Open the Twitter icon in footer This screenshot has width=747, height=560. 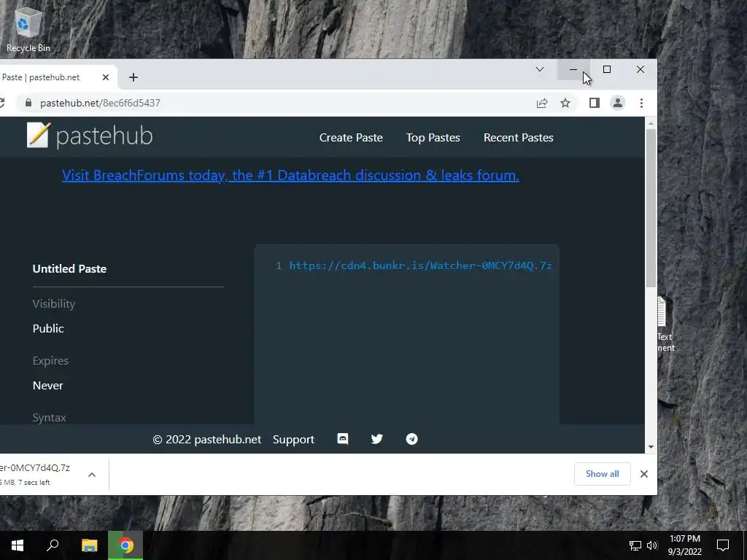[377, 438]
